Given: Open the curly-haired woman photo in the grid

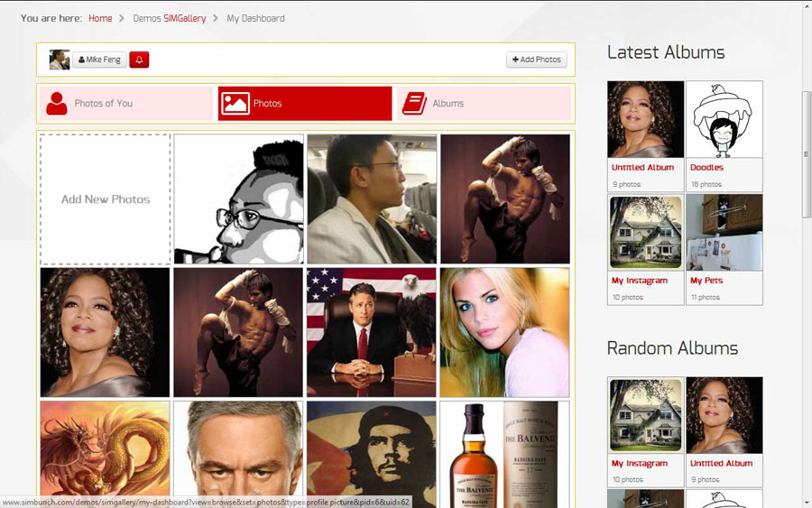Looking at the screenshot, I should pyautogui.click(x=106, y=332).
